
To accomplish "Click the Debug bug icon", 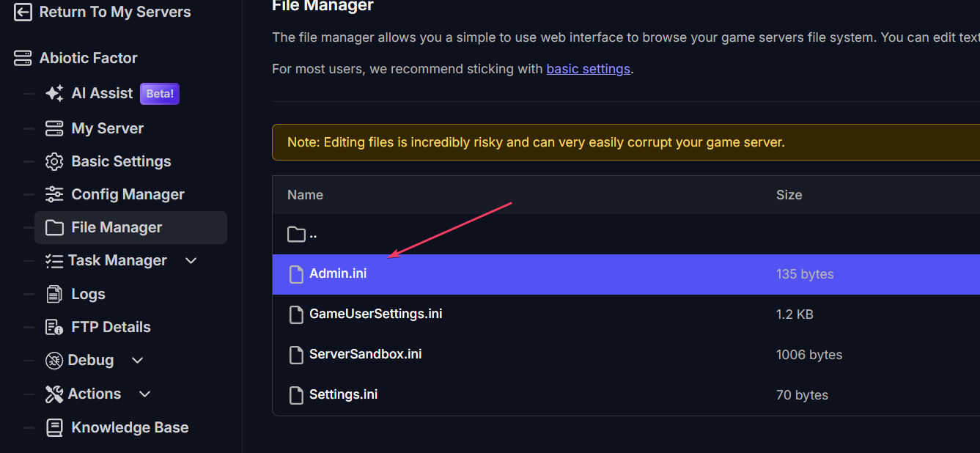I will tap(54, 360).
